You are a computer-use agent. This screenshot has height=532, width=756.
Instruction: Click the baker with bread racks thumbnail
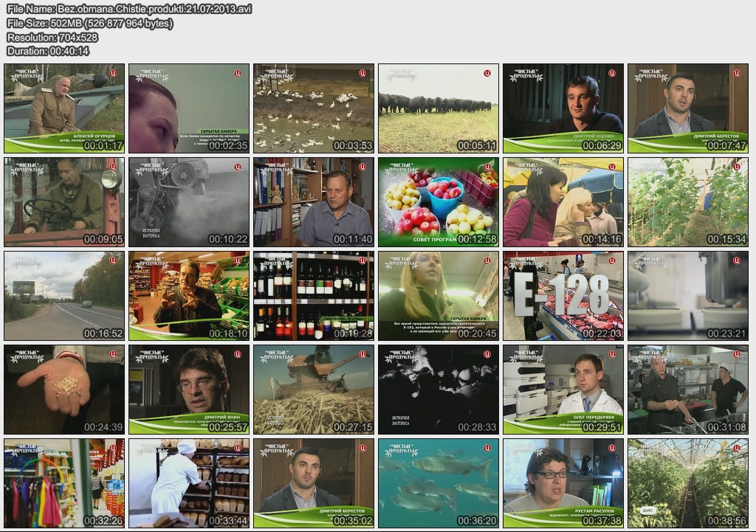coord(189,483)
